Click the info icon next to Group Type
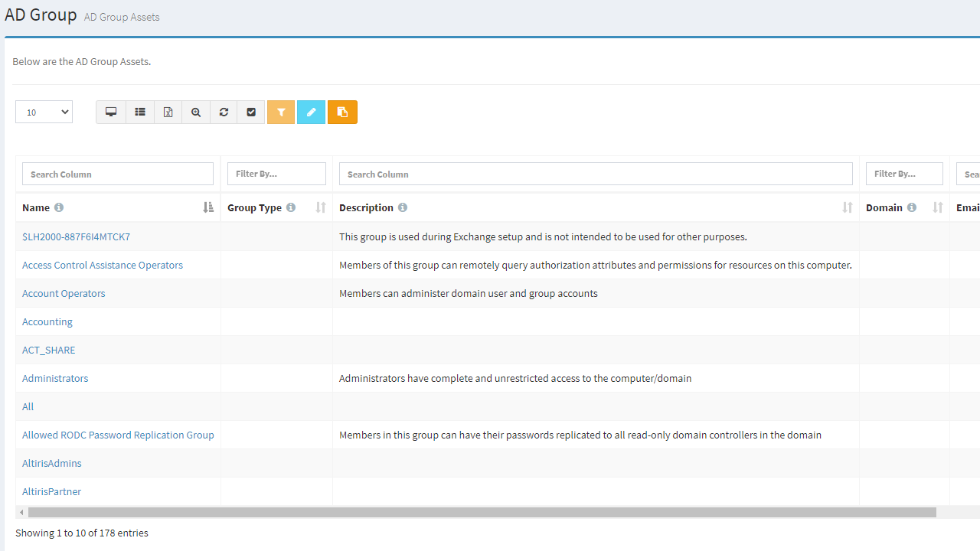This screenshot has height=551, width=980. coord(291,207)
